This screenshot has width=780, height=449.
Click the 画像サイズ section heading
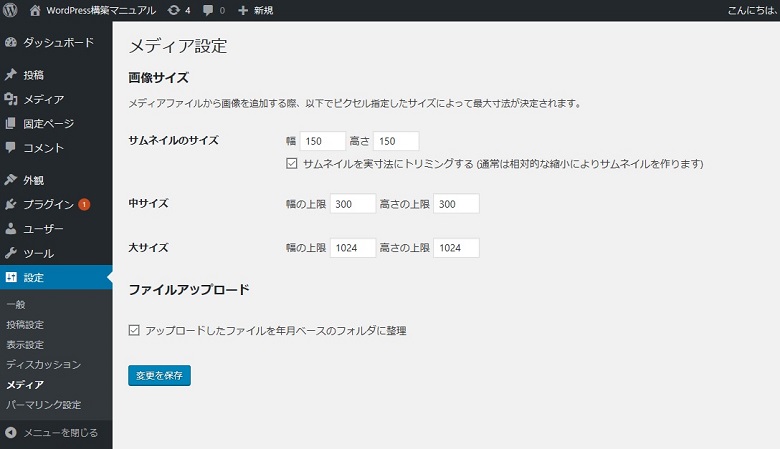click(159, 78)
